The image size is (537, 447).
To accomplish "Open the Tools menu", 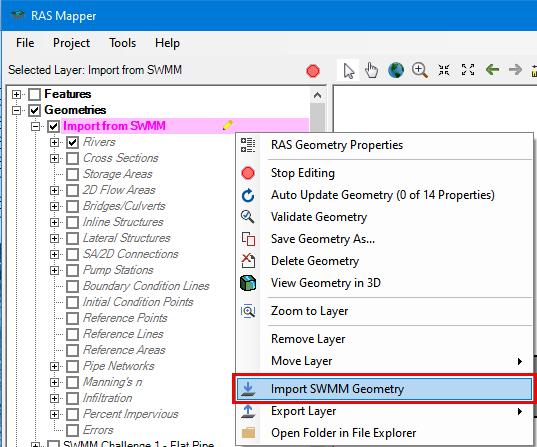I will (123, 43).
